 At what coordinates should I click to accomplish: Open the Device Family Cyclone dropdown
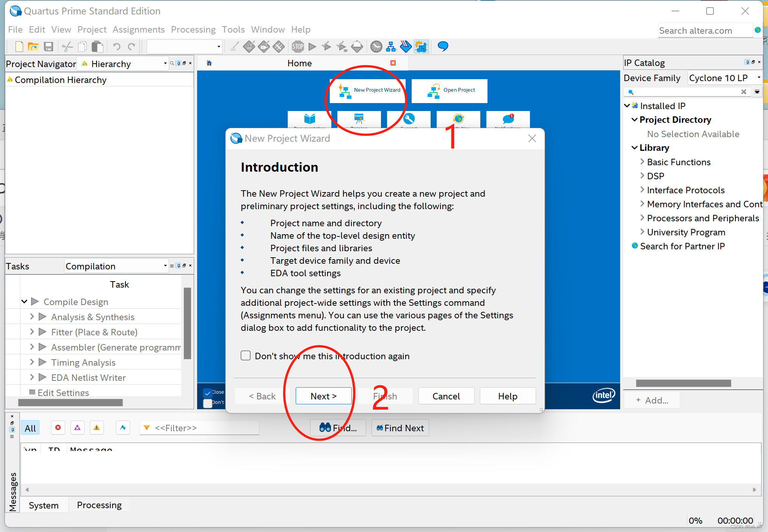click(724, 78)
